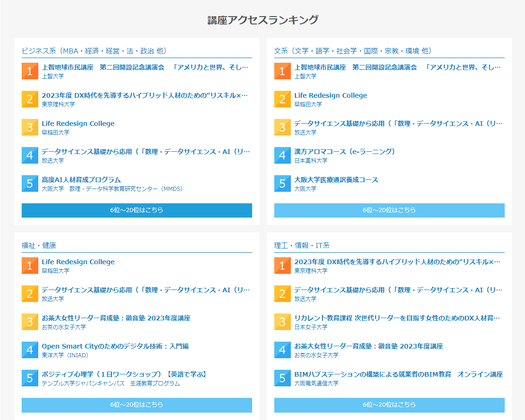Click rank 3 badge in 文系 section

point(282,127)
